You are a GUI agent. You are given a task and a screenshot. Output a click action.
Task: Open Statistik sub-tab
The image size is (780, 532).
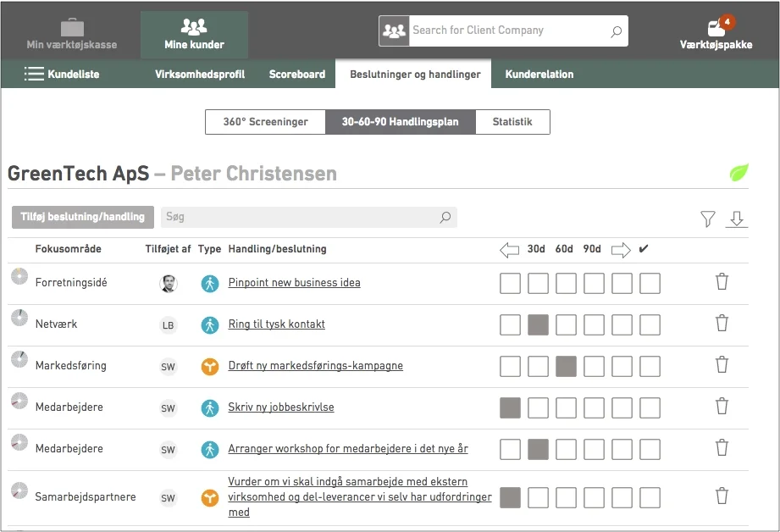point(512,122)
